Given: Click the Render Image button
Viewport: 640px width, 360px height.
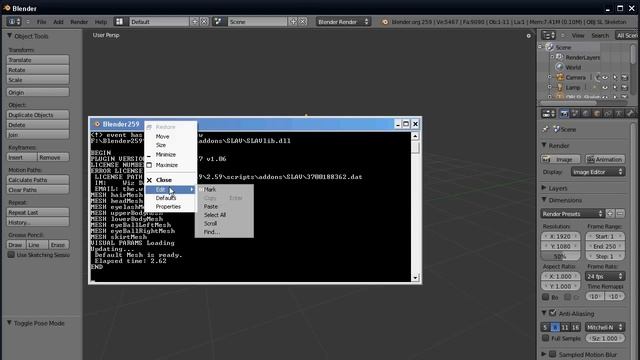Looking at the screenshot, I should [561, 160].
